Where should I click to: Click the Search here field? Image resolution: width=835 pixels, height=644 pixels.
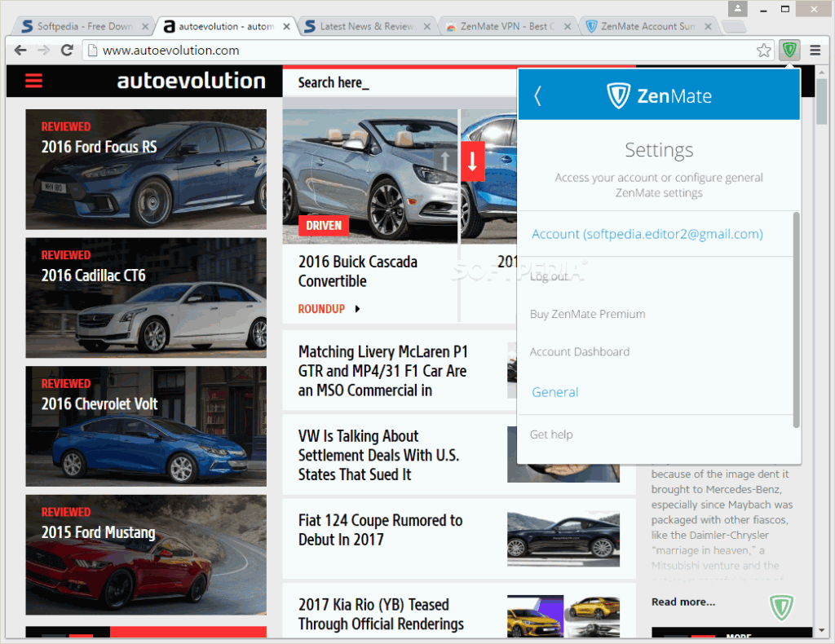click(x=400, y=82)
